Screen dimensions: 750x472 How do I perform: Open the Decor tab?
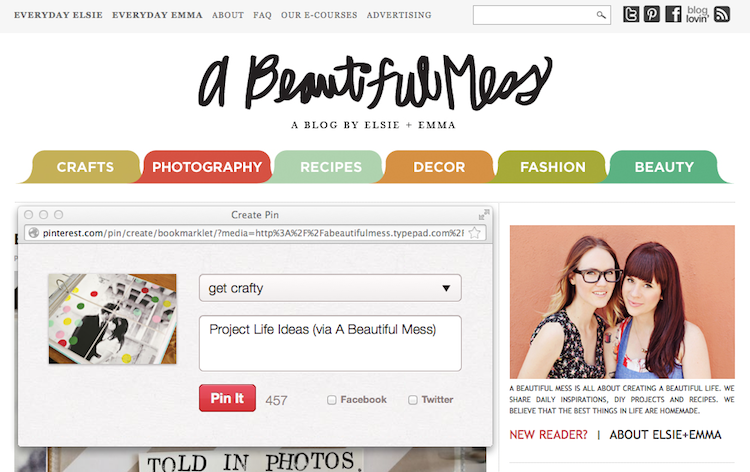(439, 167)
